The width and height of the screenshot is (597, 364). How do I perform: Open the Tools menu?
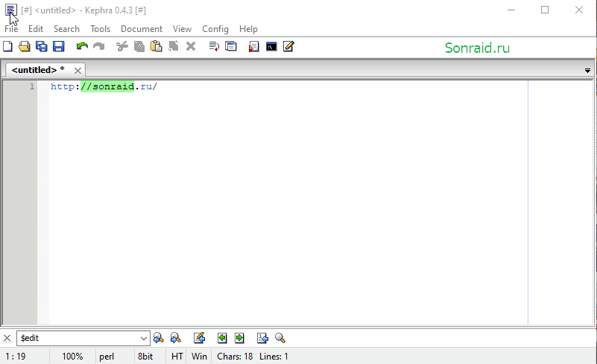coord(100,29)
